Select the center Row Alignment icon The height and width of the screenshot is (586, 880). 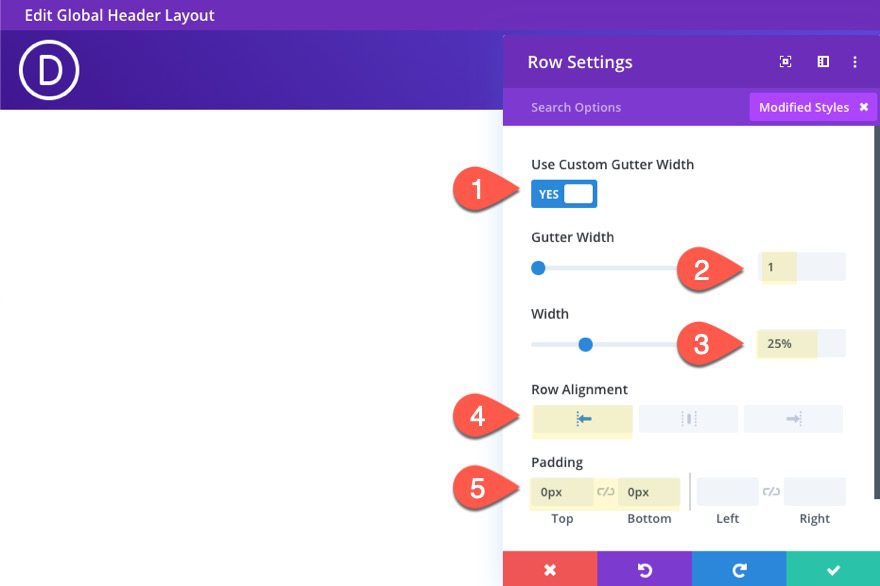688,418
